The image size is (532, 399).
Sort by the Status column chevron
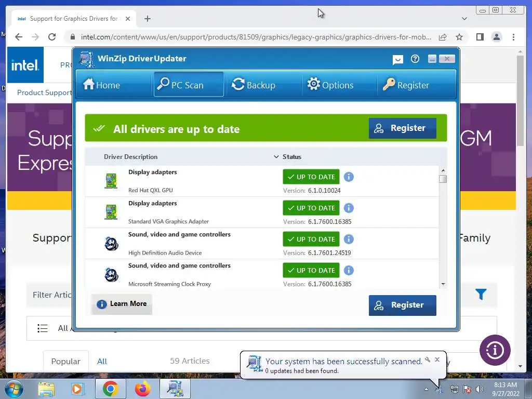(x=276, y=157)
